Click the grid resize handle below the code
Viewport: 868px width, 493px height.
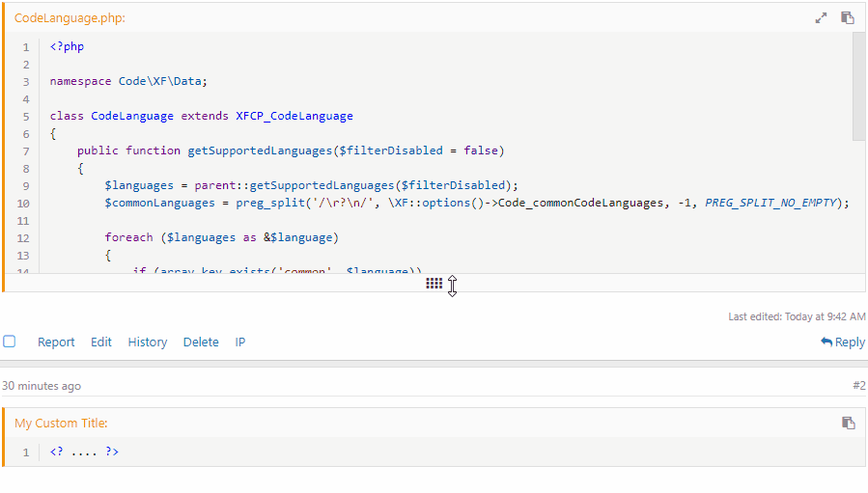pos(434,283)
